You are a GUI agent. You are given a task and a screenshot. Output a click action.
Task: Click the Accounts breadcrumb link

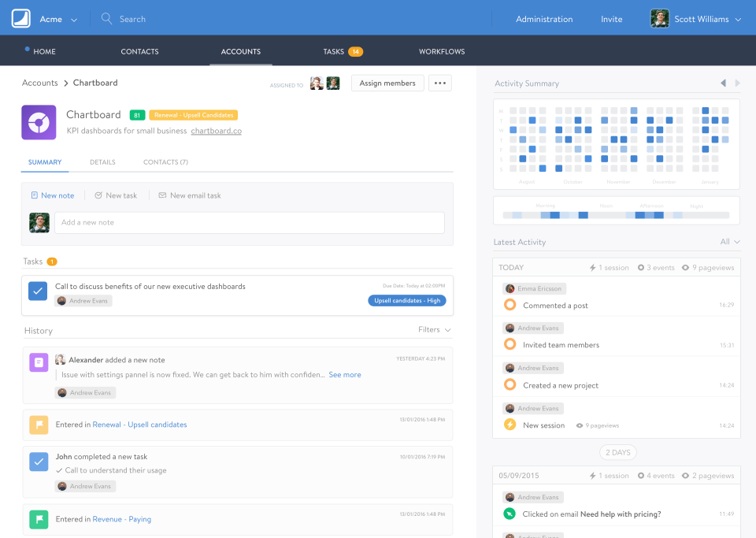point(40,83)
